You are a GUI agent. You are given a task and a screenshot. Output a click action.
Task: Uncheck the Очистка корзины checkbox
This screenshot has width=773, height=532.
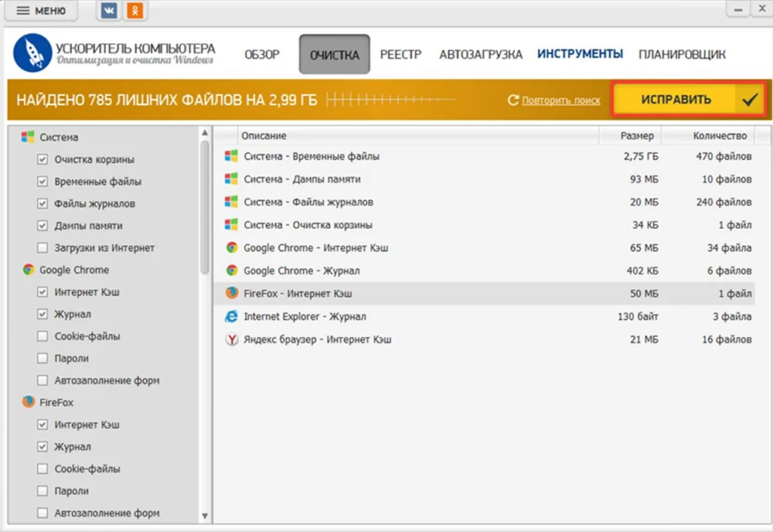43,160
